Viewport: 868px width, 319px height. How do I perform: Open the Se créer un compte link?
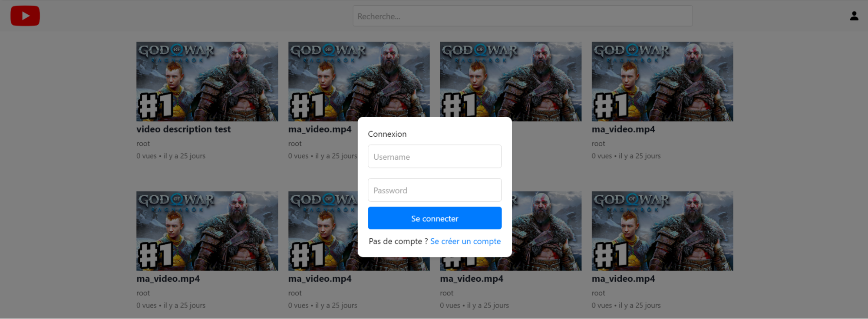click(465, 241)
